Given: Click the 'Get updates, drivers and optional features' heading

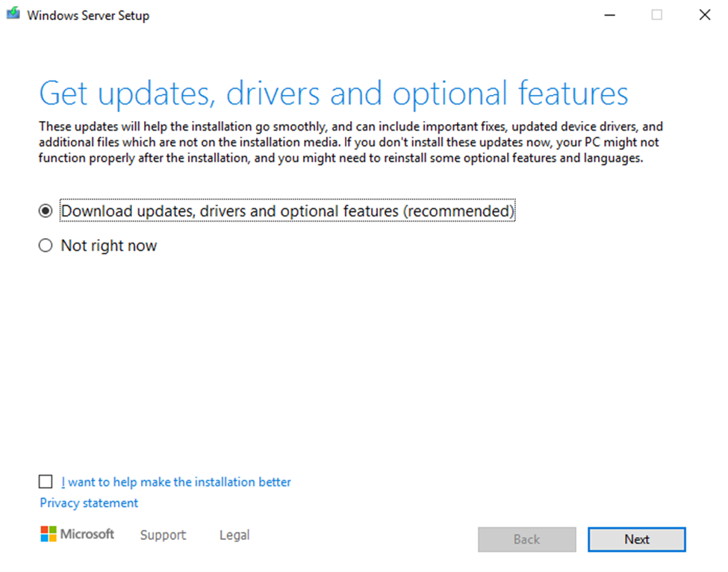Looking at the screenshot, I should tap(333, 93).
